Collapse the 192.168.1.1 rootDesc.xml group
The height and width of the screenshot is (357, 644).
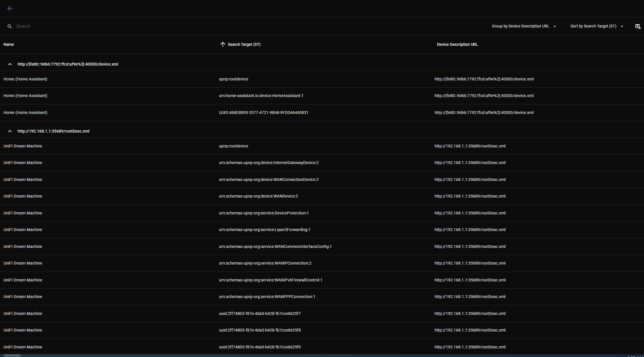[x=10, y=131]
